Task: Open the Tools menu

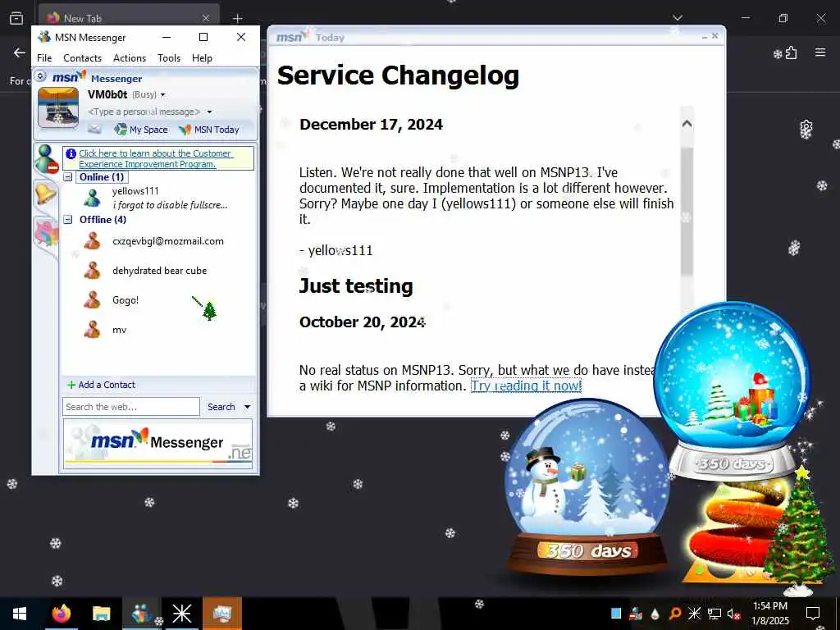Action: (169, 58)
